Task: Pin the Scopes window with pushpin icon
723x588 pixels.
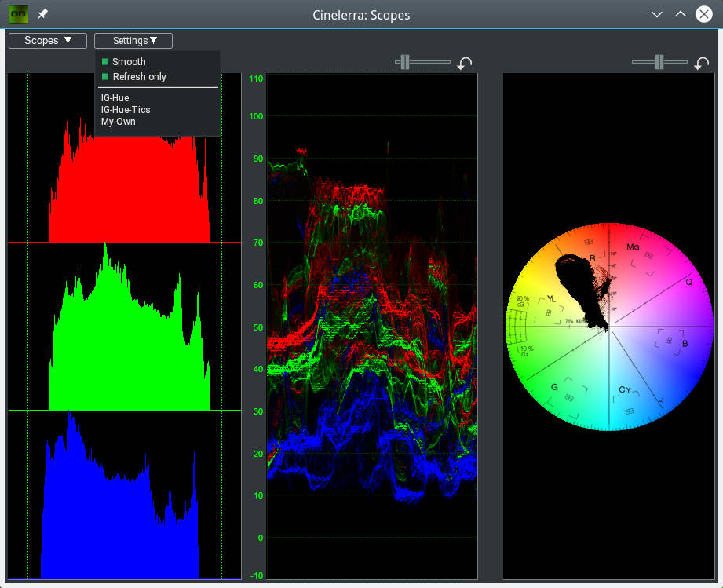Action: point(42,14)
